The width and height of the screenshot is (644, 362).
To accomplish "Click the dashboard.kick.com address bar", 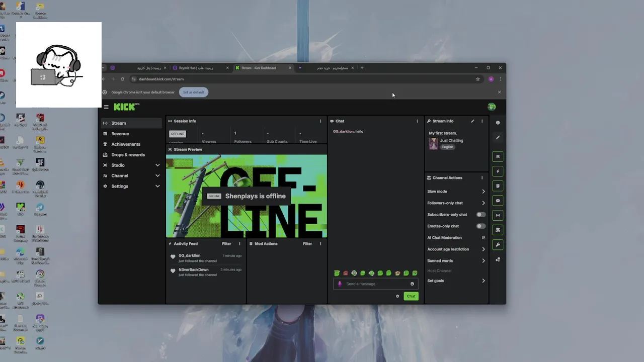I will tap(302, 79).
